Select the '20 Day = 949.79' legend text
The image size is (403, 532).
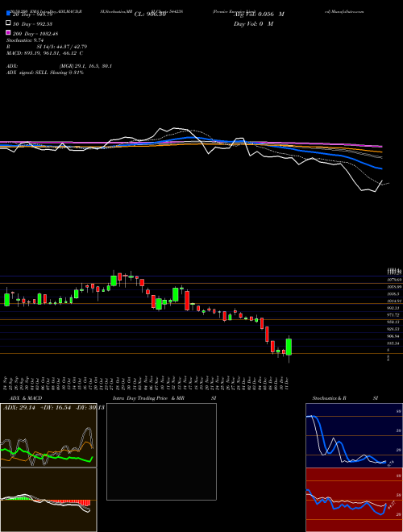[x=32, y=15]
